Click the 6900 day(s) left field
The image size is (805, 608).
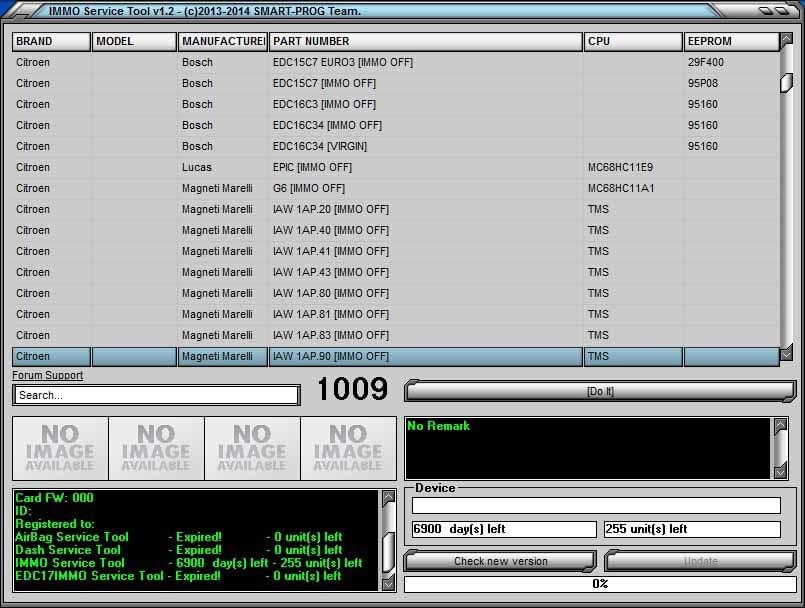click(x=498, y=528)
